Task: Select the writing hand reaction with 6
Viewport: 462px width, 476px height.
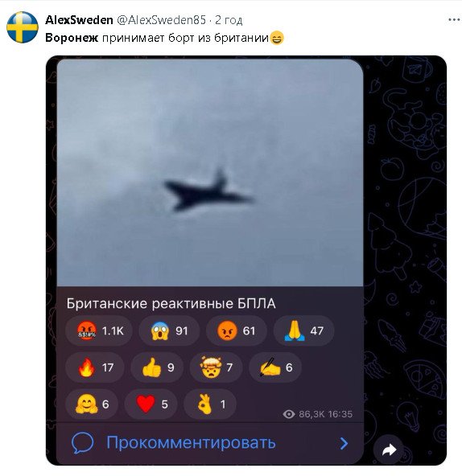Action: point(275,367)
